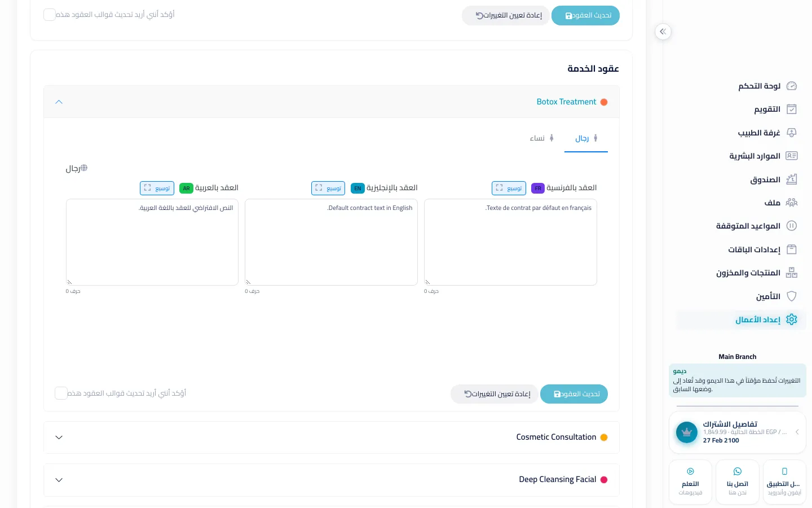Viewport: 812px width, 508px height.
Task: Expand the Arabic contract editor (توسيع)
Action: pyautogui.click(x=157, y=188)
